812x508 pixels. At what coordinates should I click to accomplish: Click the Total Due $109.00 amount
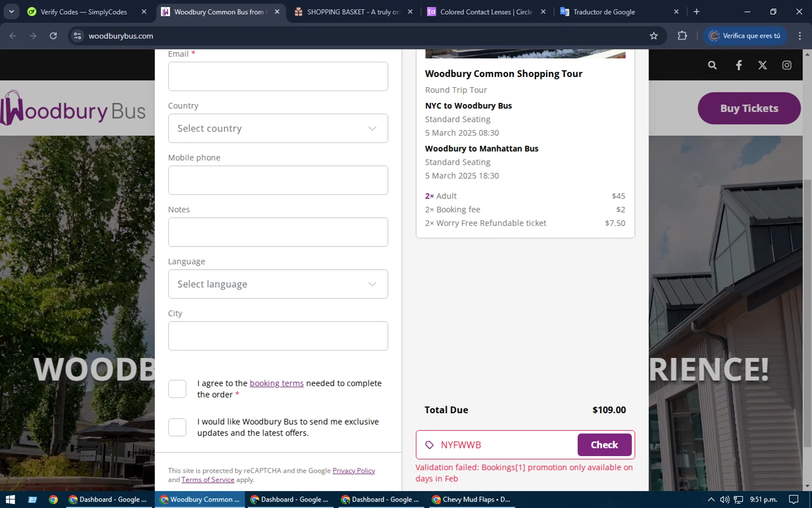609,410
